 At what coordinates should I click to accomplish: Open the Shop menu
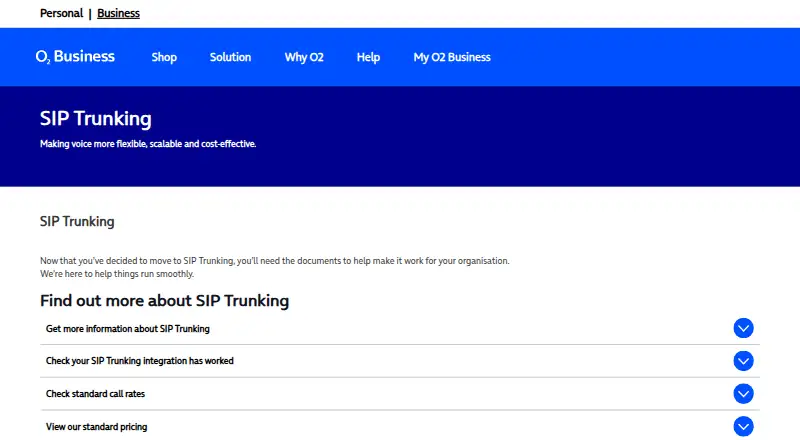[164, 57]
